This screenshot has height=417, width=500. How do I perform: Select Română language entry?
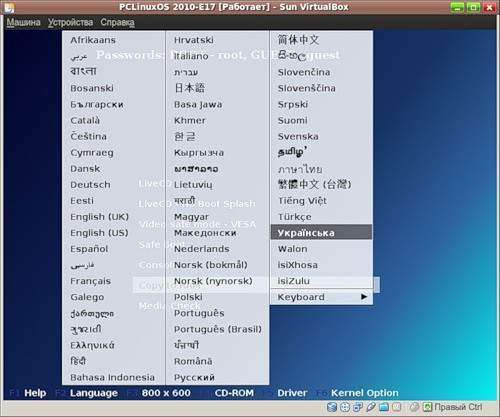pos(193,361)
